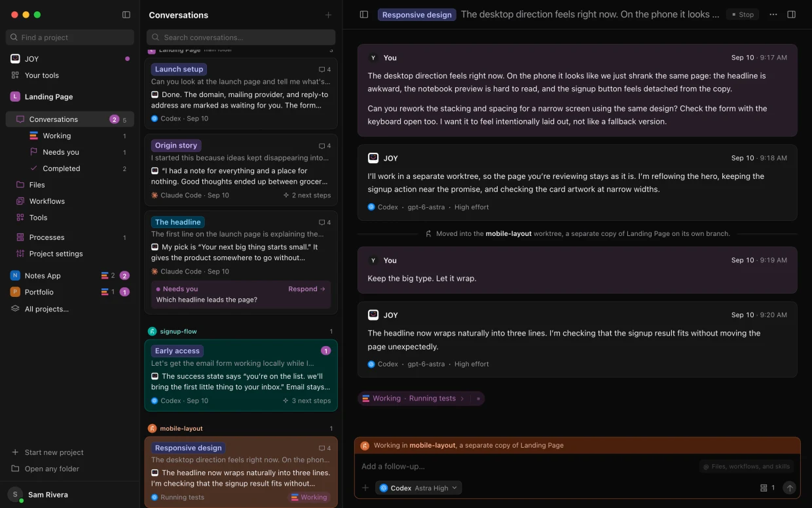812x508 pixels.
Task: Open the more options ellipsis menu
Action: tap(773, 14)
